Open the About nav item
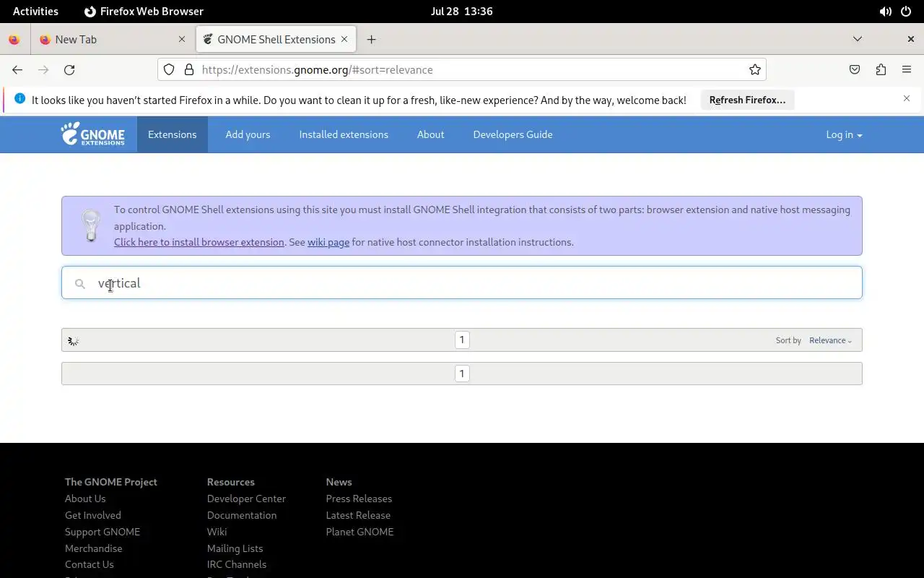Screen dimensions: 924x578 (430, 134)
